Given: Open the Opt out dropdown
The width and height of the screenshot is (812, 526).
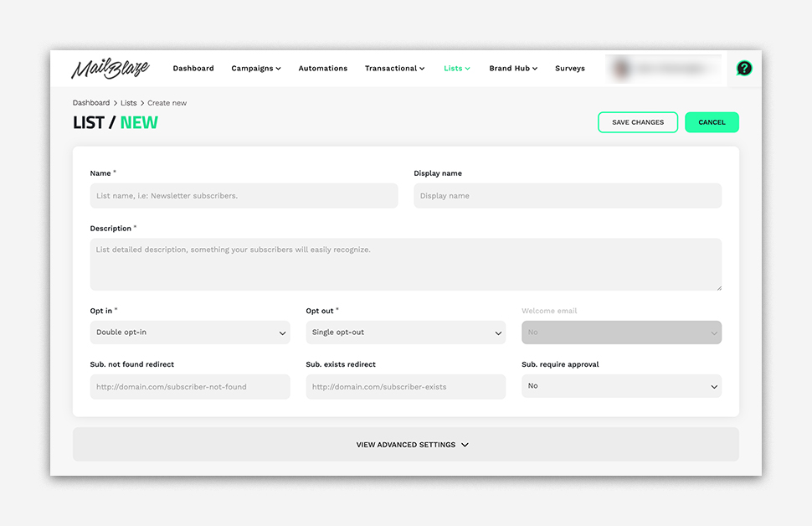Looking at the screenshot, I should pos(405,333).
